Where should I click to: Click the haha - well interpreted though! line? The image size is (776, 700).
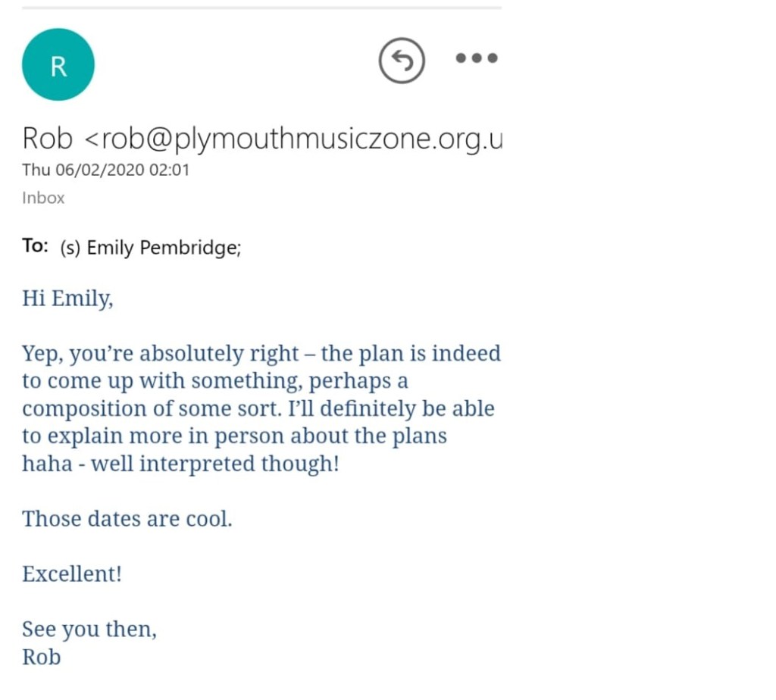click(x=180, y=464)
